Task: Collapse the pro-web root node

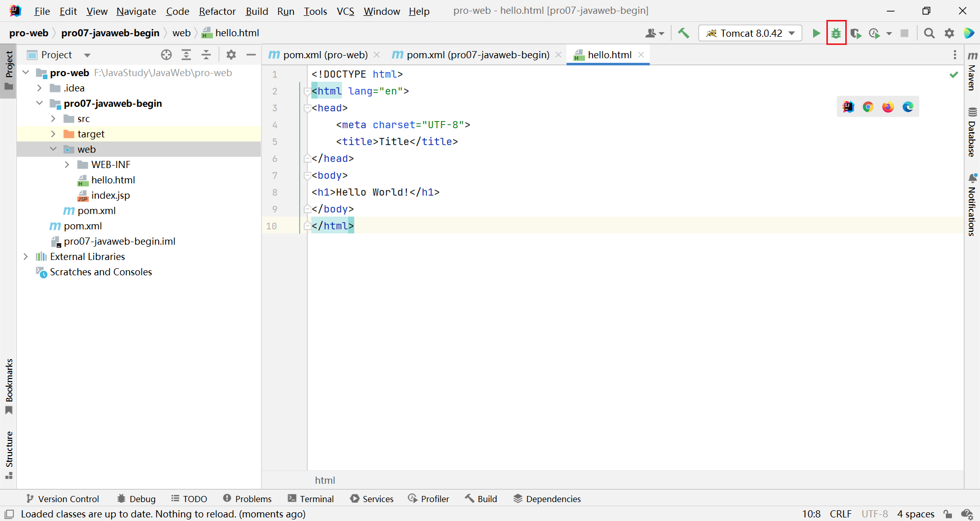Action: [x=26, y=73]
